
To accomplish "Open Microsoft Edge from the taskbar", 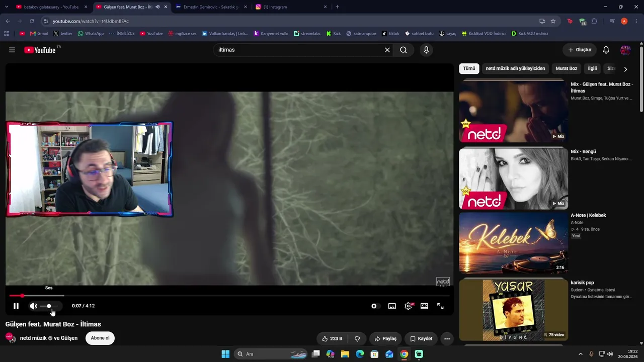I will point(360,354).
